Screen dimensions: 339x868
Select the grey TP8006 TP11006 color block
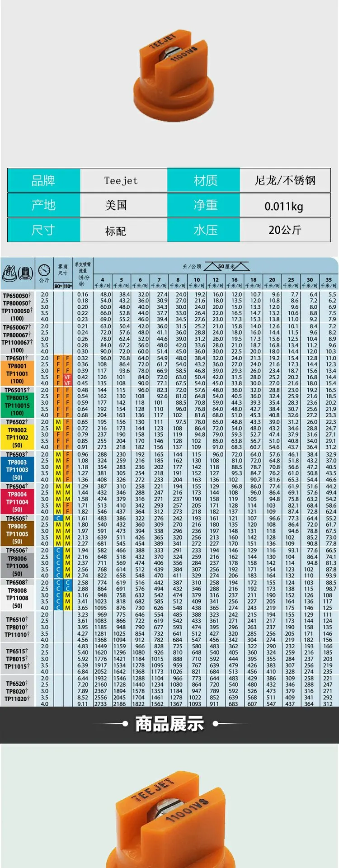[17, 566]
